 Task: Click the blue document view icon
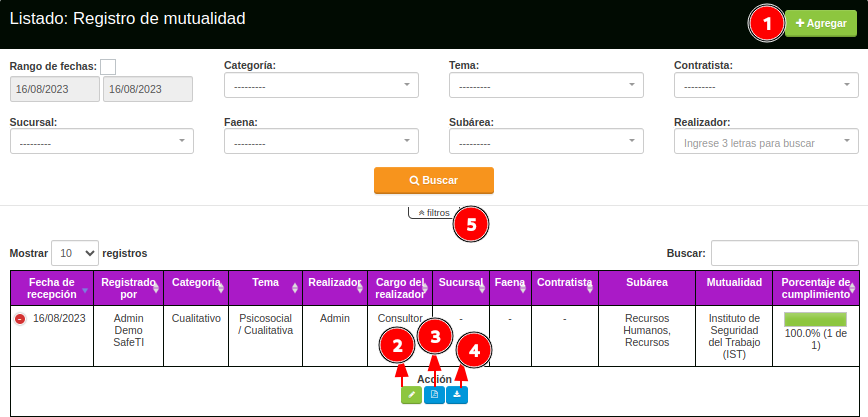pyautogui.click(x=434, y=395)
